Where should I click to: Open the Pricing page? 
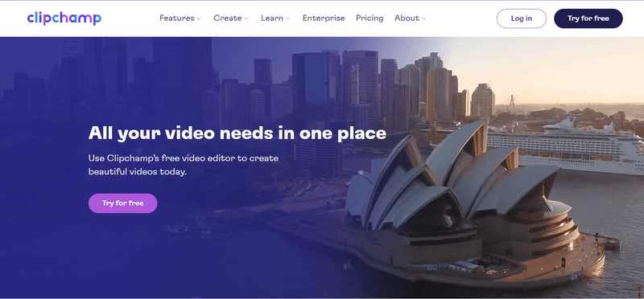(x=369, y=18)
